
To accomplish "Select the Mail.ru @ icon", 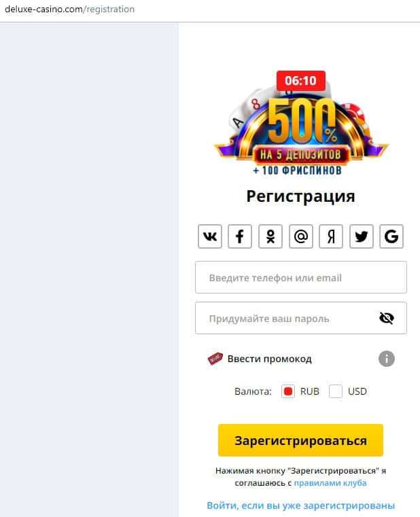I will [301, 236].
